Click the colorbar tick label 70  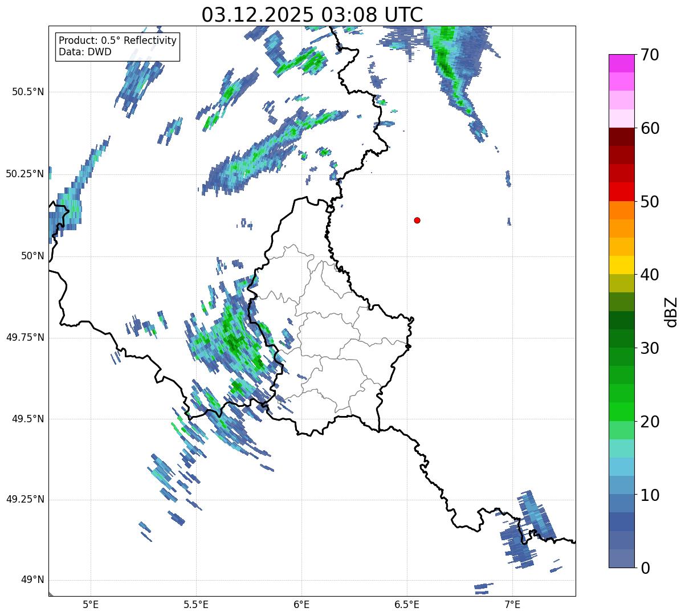point(650,55)
